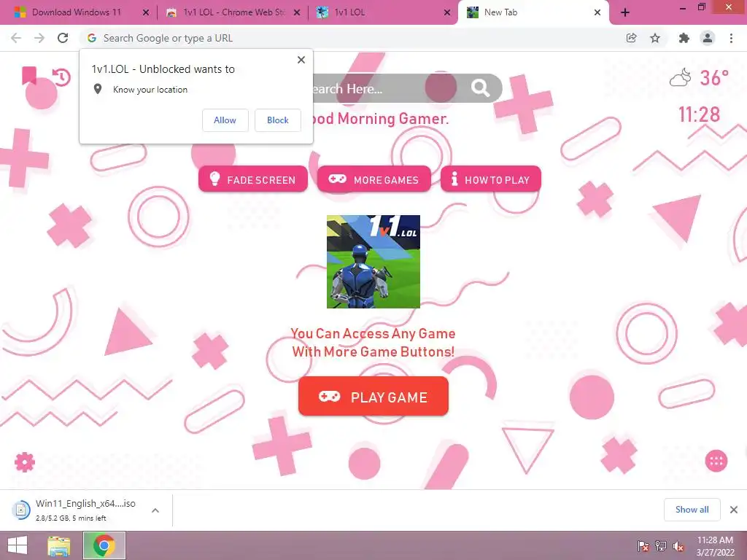The image size is (747, 560).
Task: Close the location permission popup
Action: point(301,60)
